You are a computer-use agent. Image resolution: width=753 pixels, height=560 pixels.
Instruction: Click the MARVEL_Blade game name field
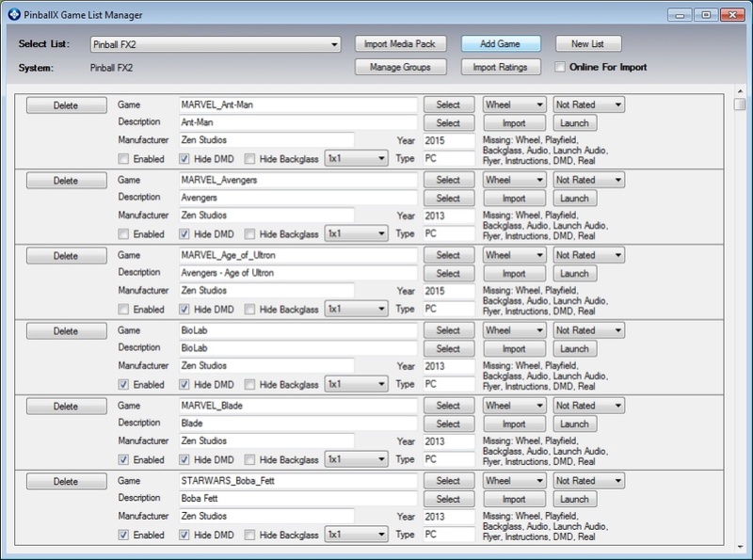tap(298, 406)
